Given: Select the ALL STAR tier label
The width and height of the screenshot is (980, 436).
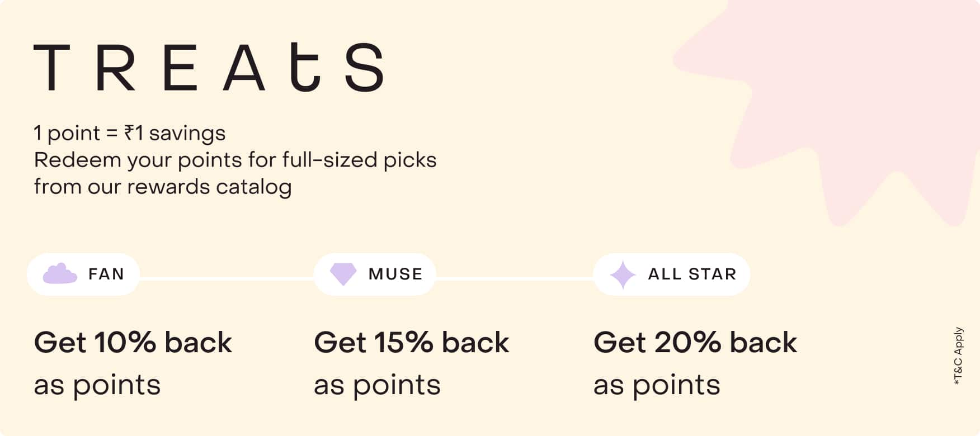Looking at the screenshot, I should pyautogui.click(x=692, y=274).
